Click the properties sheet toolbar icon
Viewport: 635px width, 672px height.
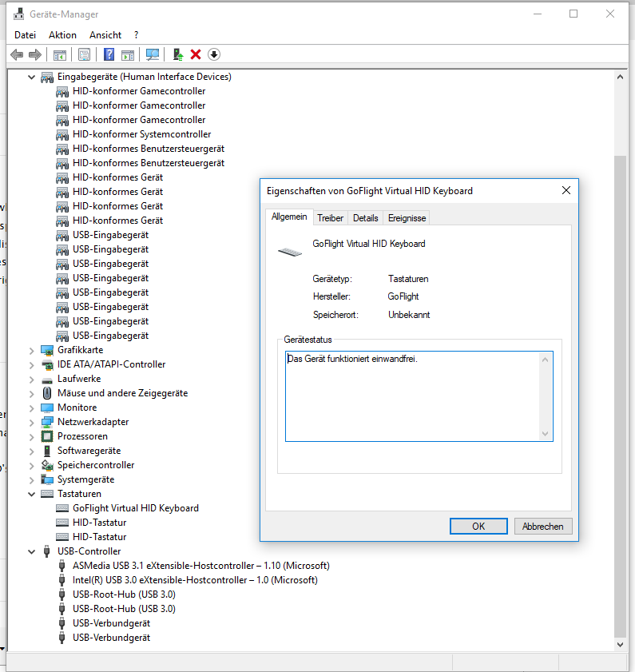(83, 54)
